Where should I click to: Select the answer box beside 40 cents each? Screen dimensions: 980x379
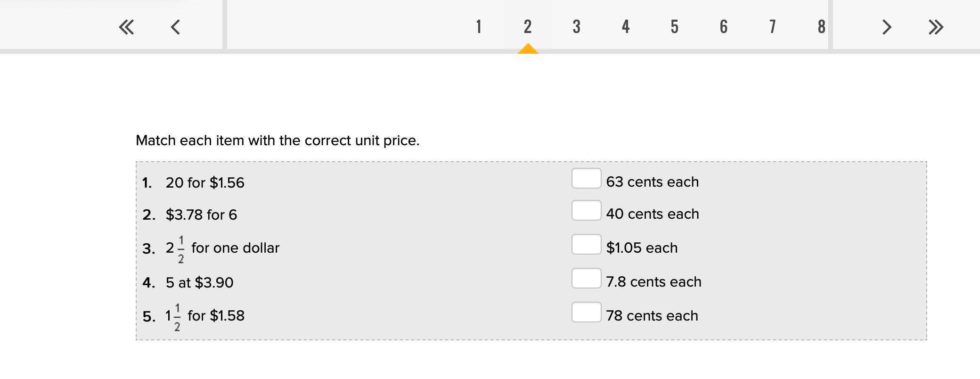coord(586,211)
